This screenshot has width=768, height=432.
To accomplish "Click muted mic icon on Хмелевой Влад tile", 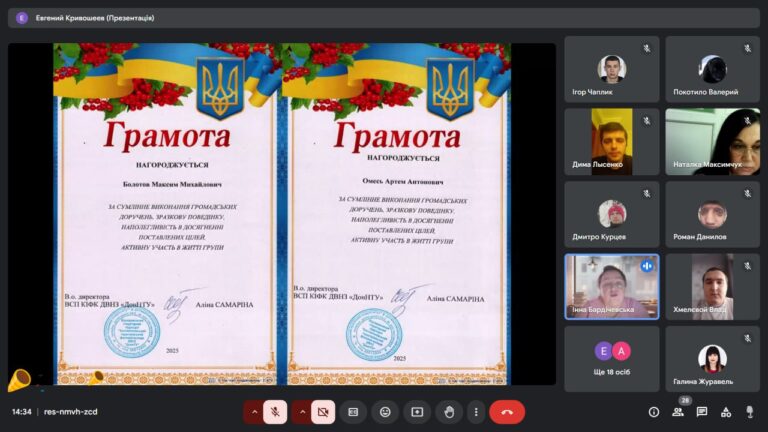I will click(747, 266).
